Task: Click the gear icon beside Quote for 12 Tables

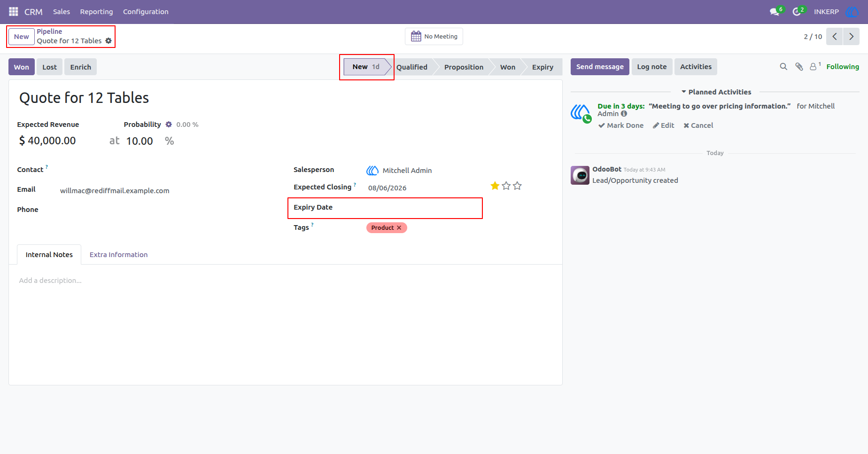Action: pyautogui.click(x=108, y=41)
